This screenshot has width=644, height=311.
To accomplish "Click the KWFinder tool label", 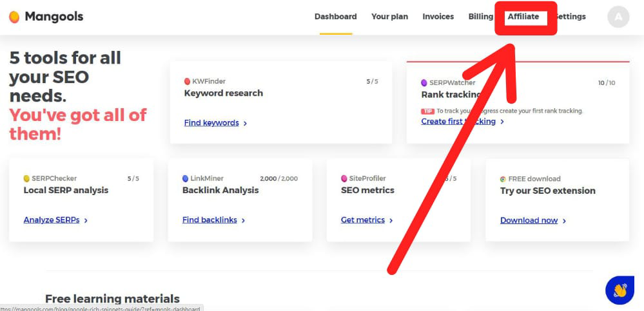I will pos(209,81).
